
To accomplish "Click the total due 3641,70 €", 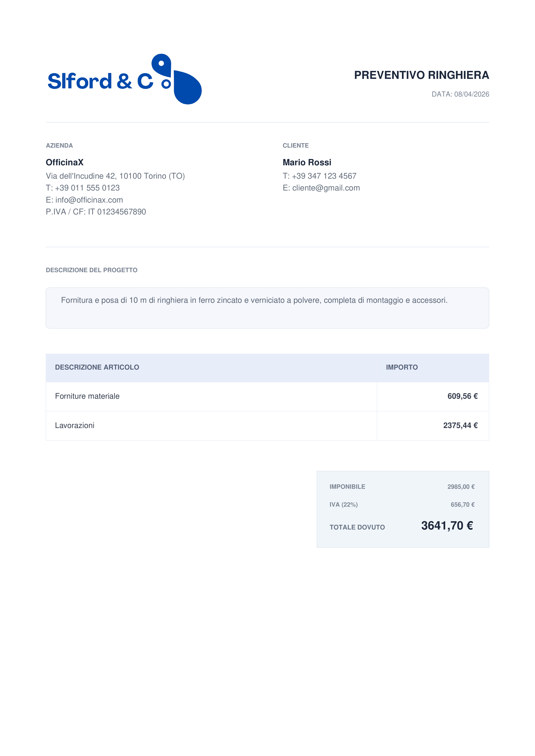I will point(447,526).
